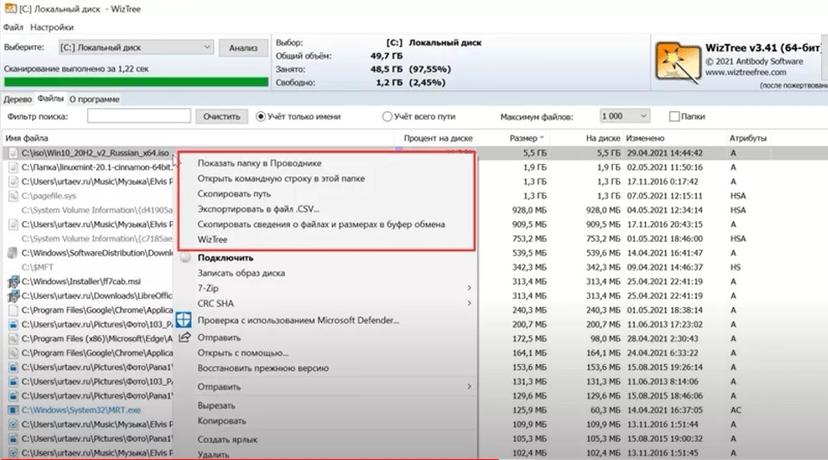The width and height of the screenshot is (828, 460).
Task: Click the 'Атрибуты' column header
Action: (748, 138)
